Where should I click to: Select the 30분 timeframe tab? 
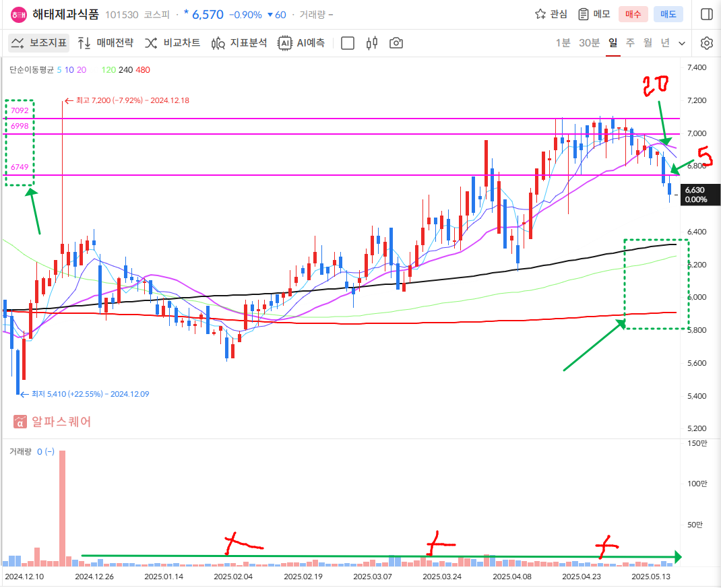(x=589, y=43)
